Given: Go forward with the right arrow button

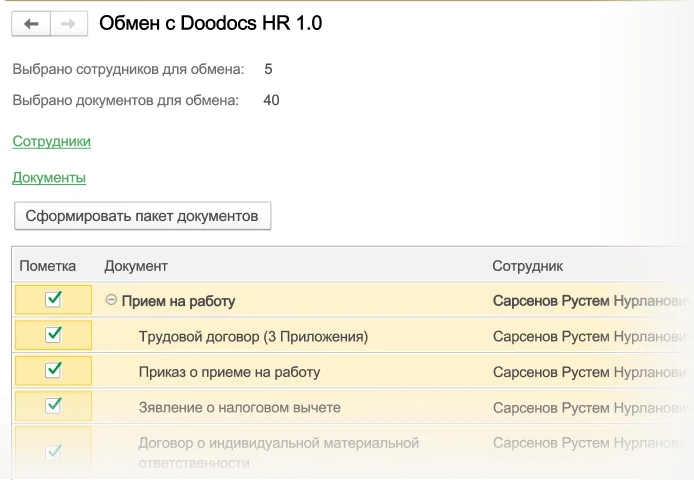Looking at the screenshot, I should 69,23.
